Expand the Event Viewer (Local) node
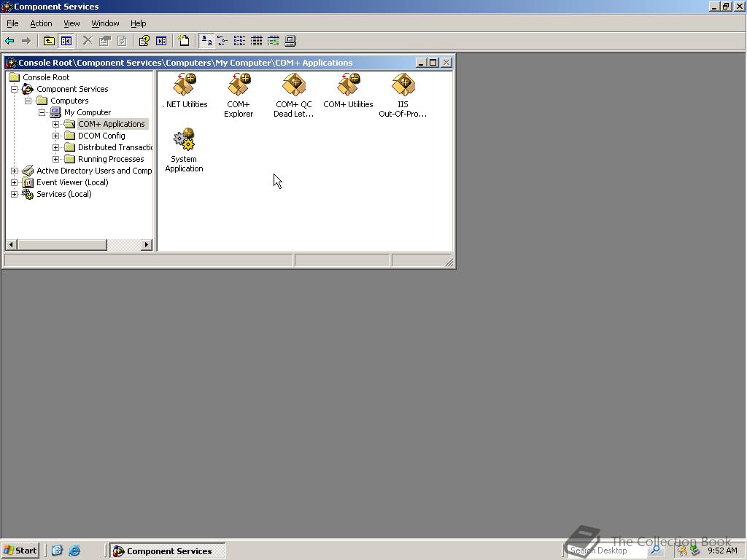This screenshot has width=747, height=560. click(15, 182)
